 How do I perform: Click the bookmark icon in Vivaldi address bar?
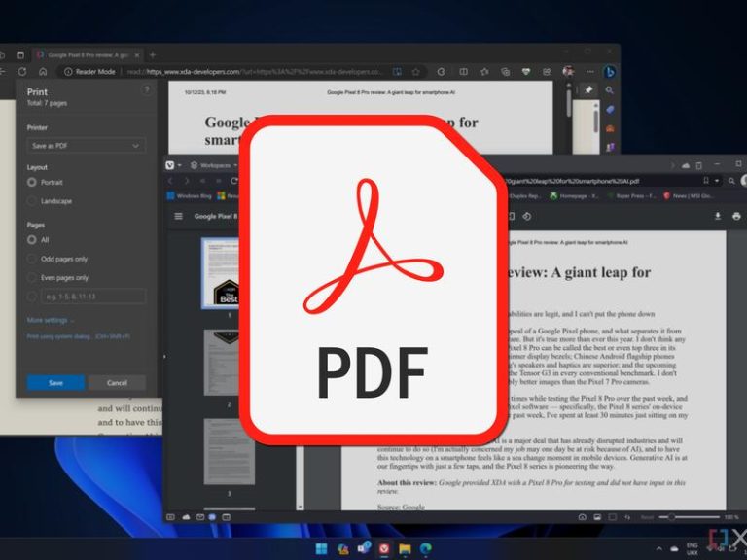(x=706, y=181)
